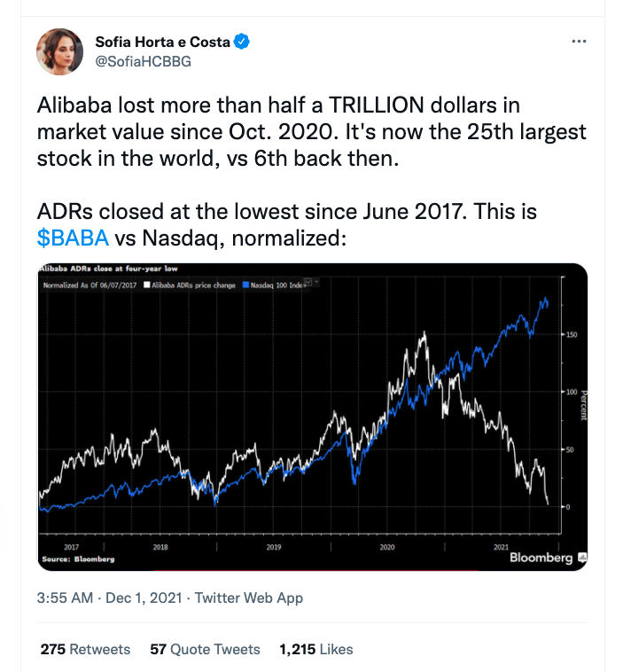Open the Bloomberg chart image
The height and width of the screenshot is (672, 623).
(x=311, y=417)
